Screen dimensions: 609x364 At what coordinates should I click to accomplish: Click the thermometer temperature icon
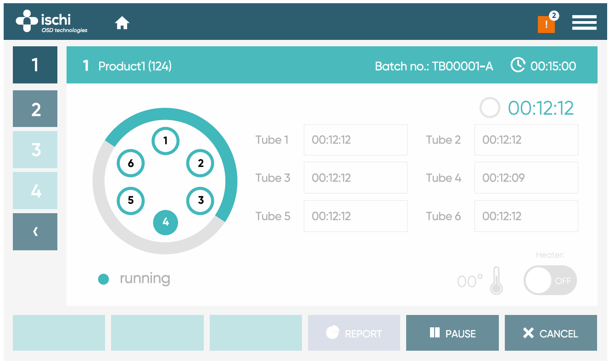pyautogui.click(x=496, y=280)
